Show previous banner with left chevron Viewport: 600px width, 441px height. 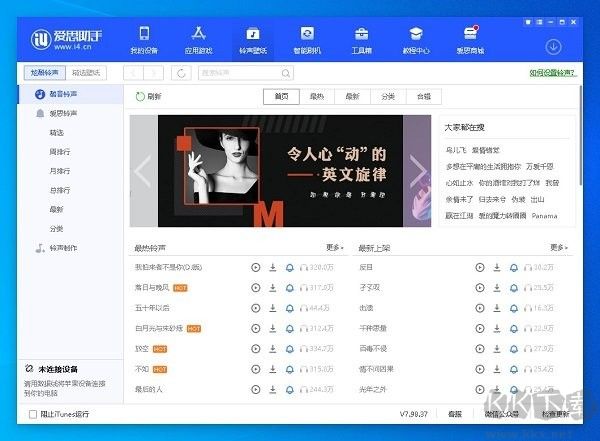coord(143,171)
